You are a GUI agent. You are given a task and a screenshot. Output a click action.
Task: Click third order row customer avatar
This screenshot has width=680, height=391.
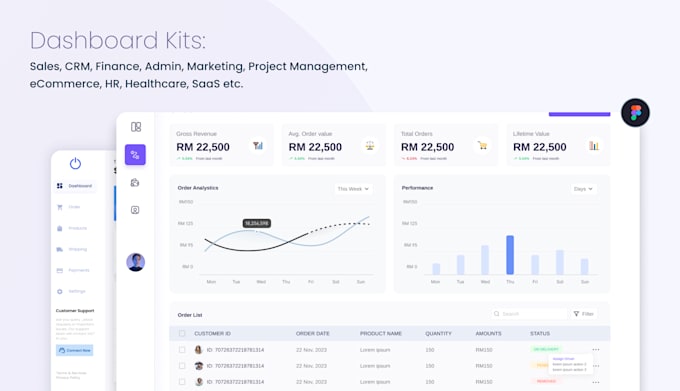pos(199,381)
